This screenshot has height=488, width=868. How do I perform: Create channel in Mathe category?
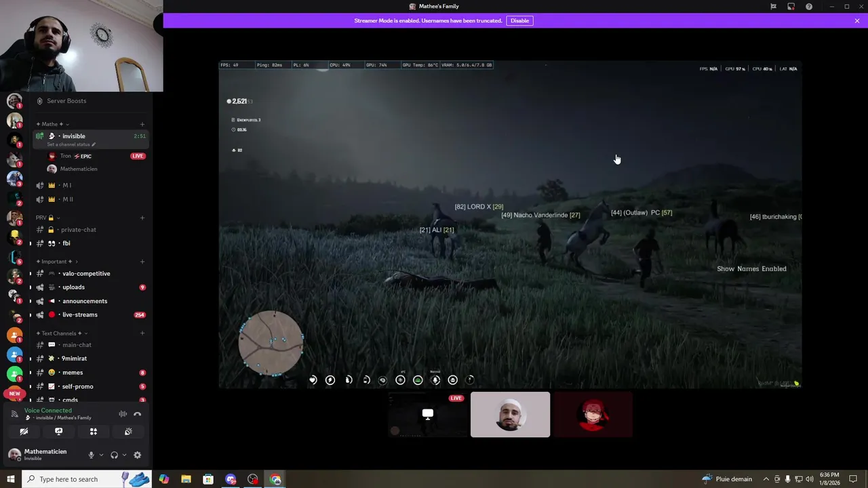[142, 124]
